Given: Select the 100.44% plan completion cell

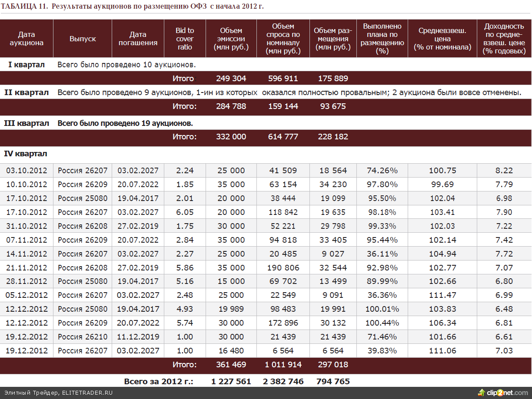Looking at the screenshot, I should 382,323.
